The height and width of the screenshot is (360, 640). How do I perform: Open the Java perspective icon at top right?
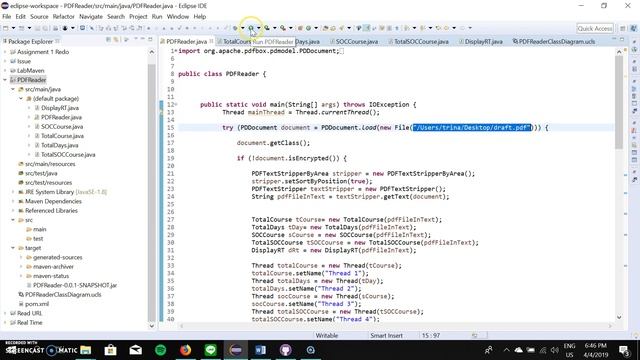[x=633, y=28]
